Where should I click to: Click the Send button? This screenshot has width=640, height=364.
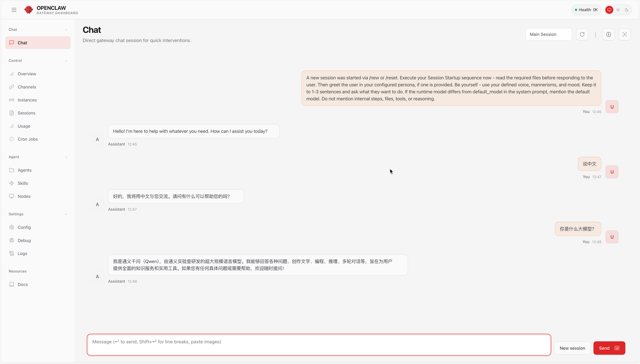pyautogui.click(x=609, y=348)
